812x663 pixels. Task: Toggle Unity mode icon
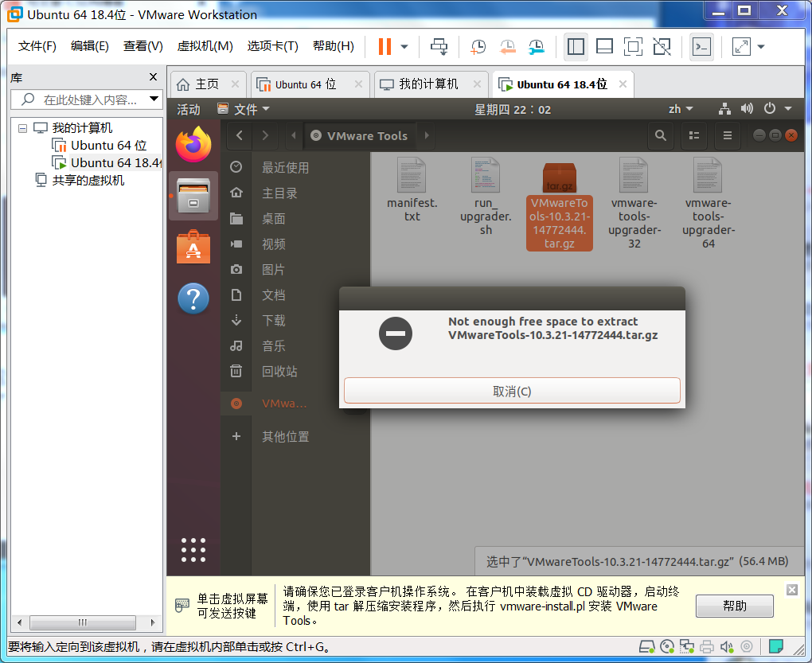(662, 47)
